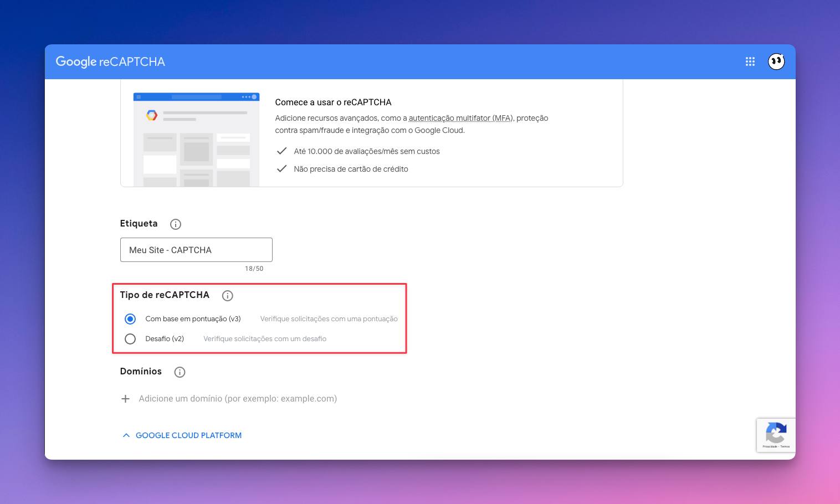Open the Google apps grid menu

750,61
